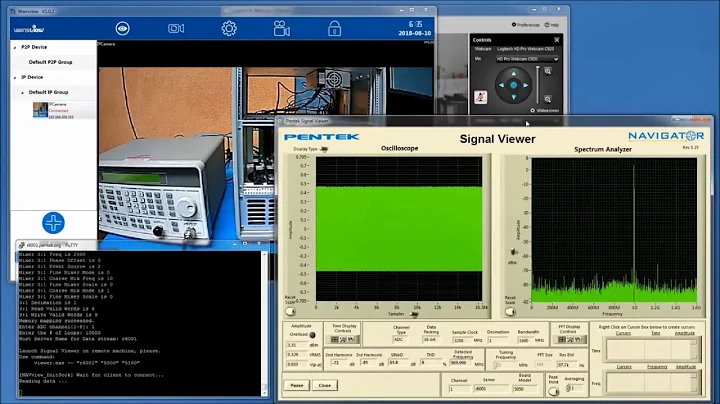Toggle the microphone mute icon
The height and width of the screenshot is (404, 720).
tap(480, 97)
